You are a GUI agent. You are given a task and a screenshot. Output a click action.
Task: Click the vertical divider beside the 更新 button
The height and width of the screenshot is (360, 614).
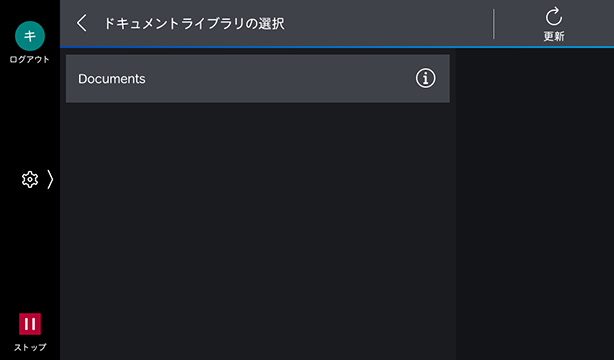click(x=494, y=24)
